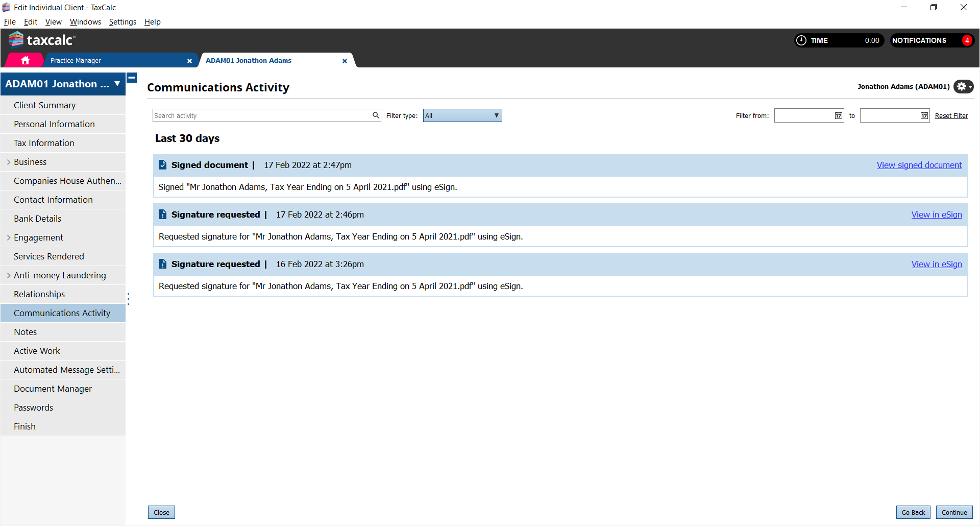980x526 pixels.
Task: Click the search magnifier icon
Action: [x=376, y=115]
